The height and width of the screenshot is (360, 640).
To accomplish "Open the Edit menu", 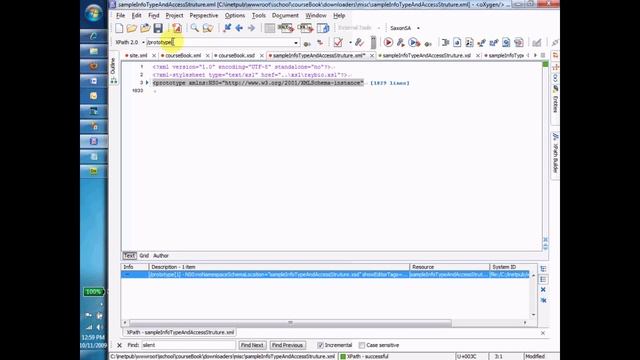I will (136, 16).
